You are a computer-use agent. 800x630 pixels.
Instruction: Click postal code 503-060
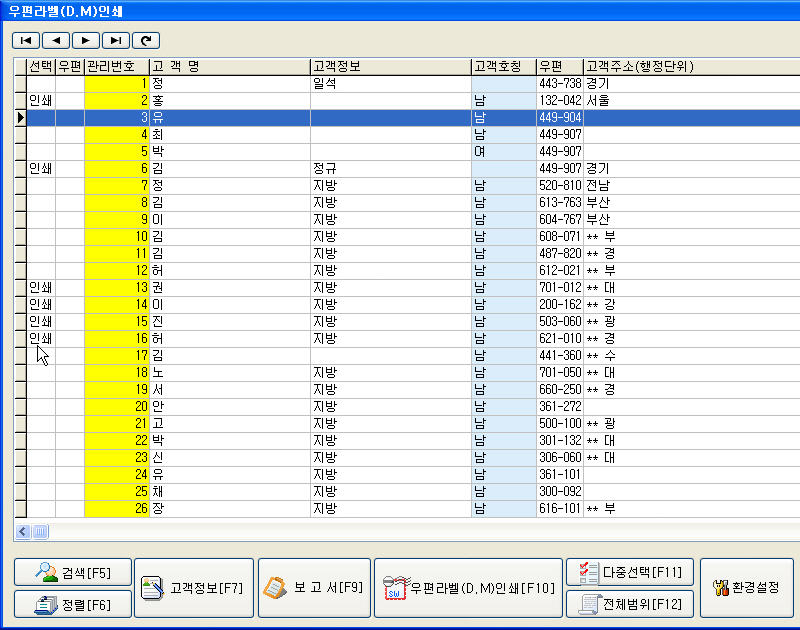click(560, 321)
